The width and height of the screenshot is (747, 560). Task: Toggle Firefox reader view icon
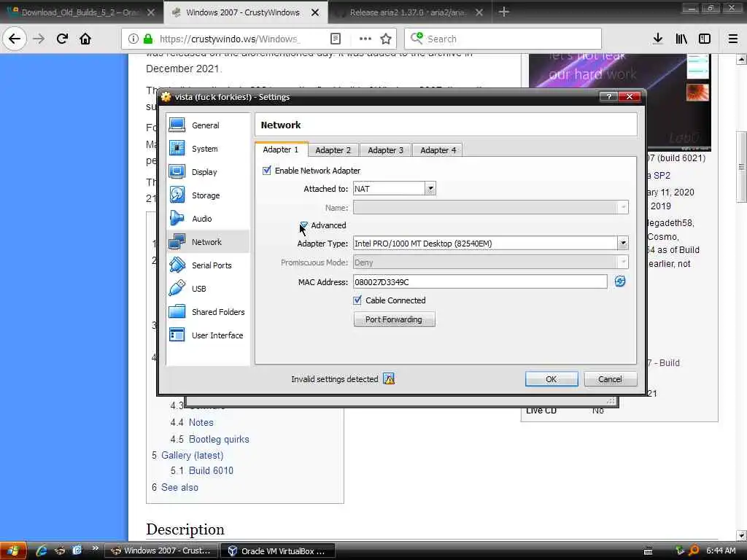pyautogui.click(x=336, y=39)
